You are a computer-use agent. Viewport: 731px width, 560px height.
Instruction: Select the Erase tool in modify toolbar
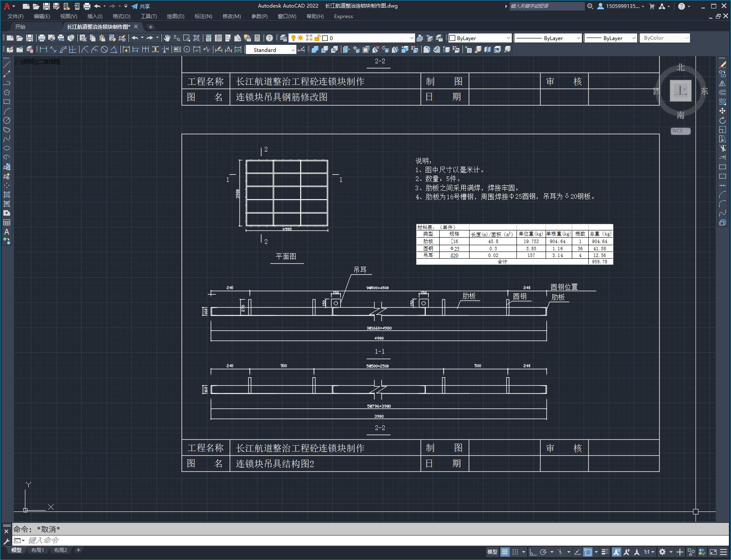point(723,65)
